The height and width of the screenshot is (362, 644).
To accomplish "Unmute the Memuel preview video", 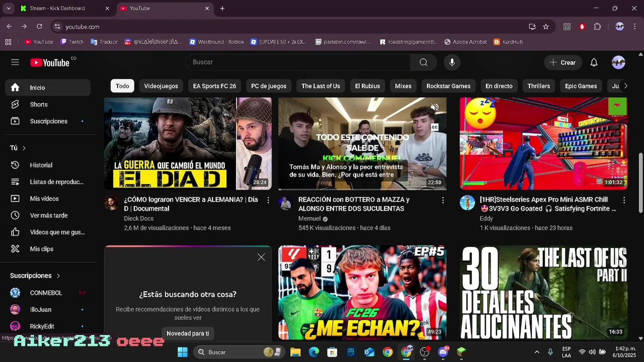I will 435,107.
